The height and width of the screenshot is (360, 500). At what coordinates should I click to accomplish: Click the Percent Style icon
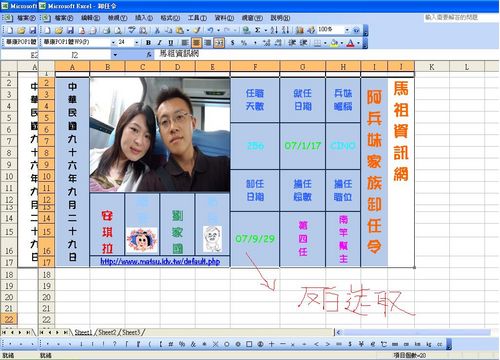point(244,43)
